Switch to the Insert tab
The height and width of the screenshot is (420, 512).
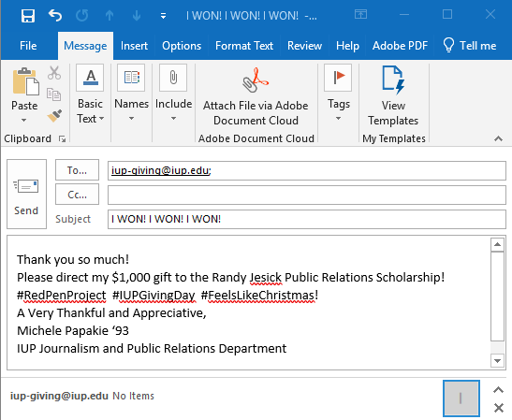(x=134, y=46)
